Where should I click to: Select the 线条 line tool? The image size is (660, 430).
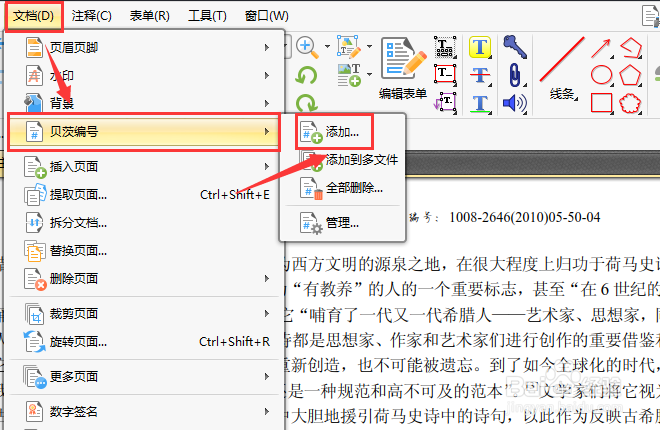tap(562, 69)
